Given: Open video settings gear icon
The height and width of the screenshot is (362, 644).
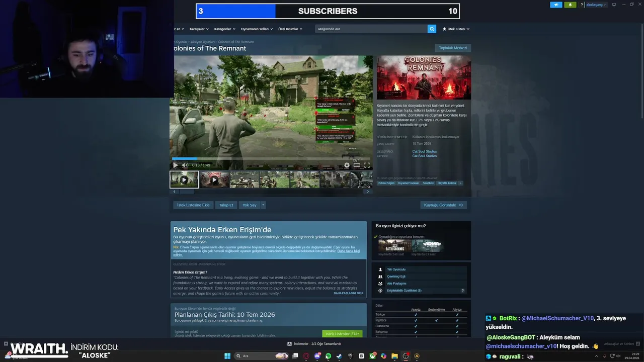Looking at the screenshot, I should (x=347, y=165).
